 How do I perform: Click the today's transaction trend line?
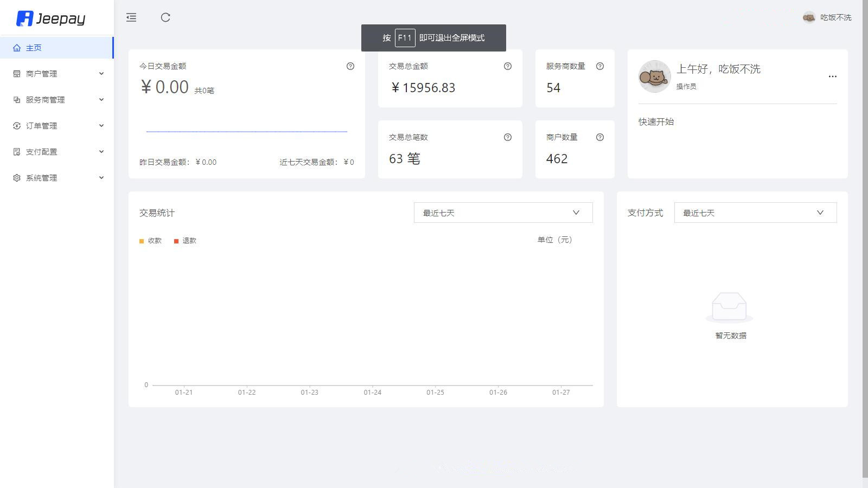click(247, 131)
